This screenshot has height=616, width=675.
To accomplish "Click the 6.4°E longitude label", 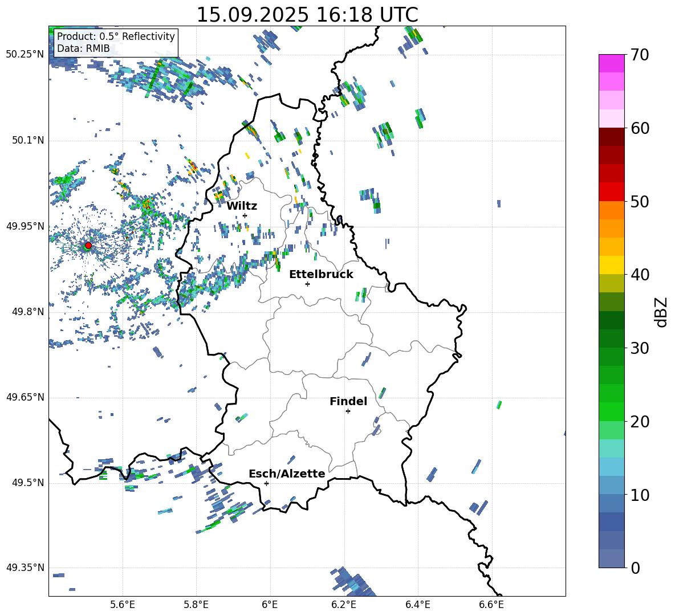I will coord(417,605).
